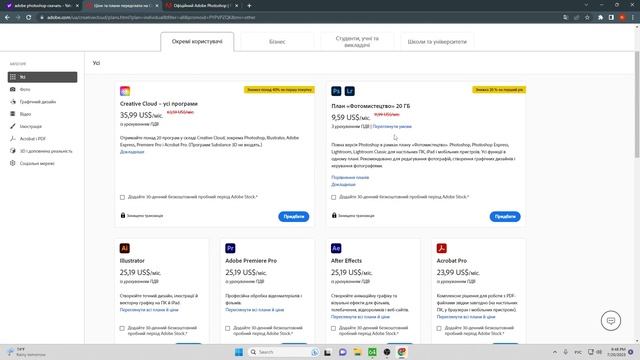This screenshot has height=360, width=640.
Task: Open the compare plans link in Photography plan
Action: tap(350, 178)
